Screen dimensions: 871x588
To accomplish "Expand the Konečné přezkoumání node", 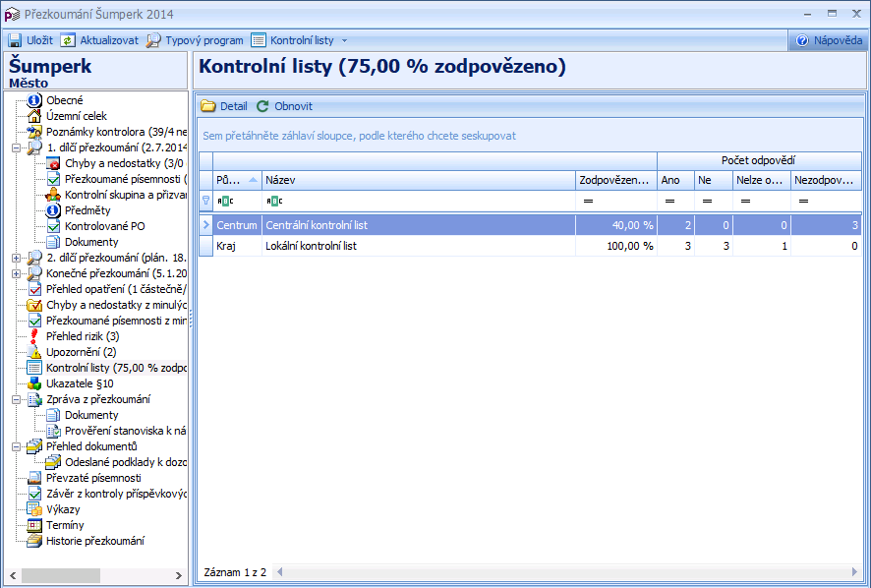I will point(16,273).
